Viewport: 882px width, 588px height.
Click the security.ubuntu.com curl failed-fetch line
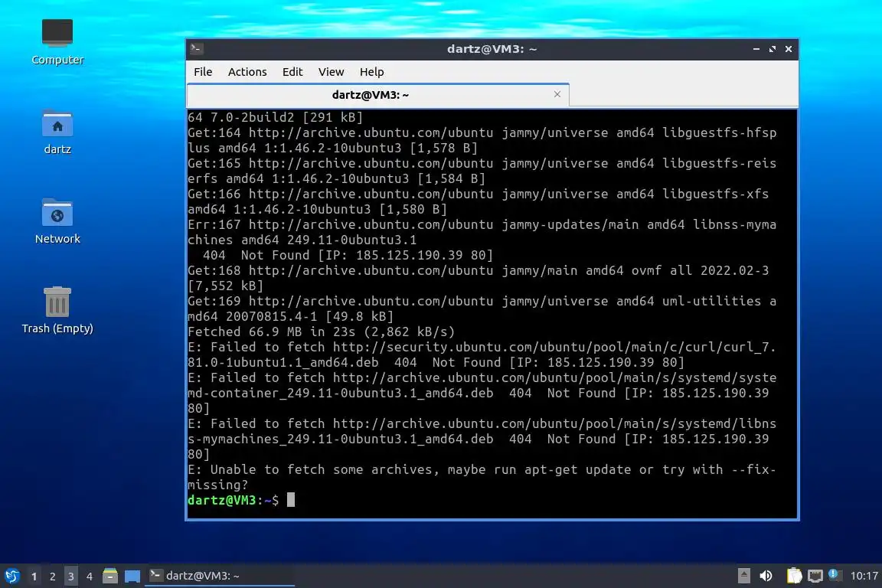(x=482, y=354)
